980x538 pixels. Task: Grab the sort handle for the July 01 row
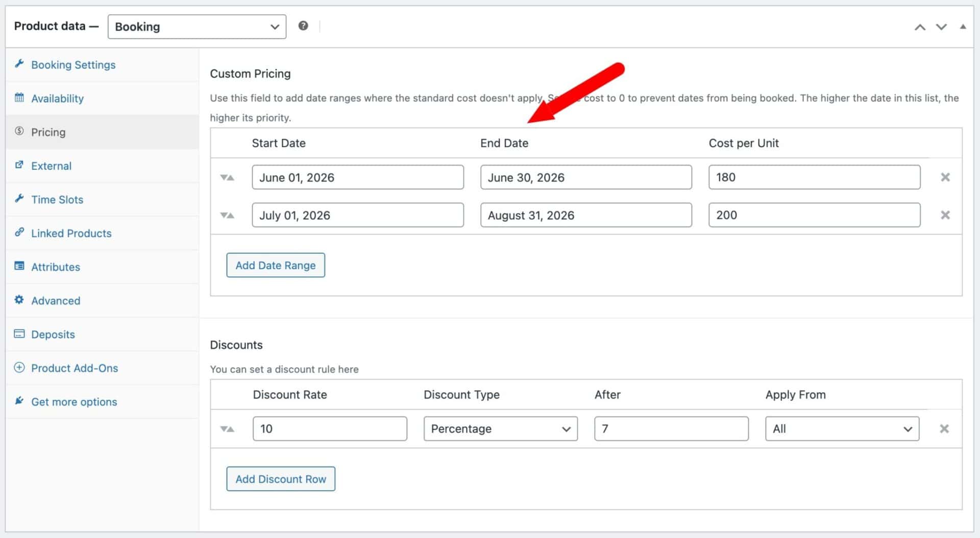pyautogui.click(x=227, y=215)
